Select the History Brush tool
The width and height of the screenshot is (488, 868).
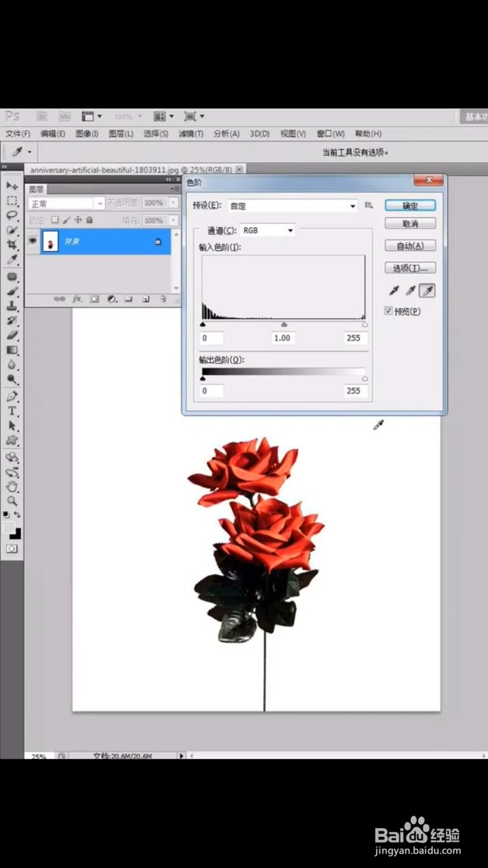point(12,321)
